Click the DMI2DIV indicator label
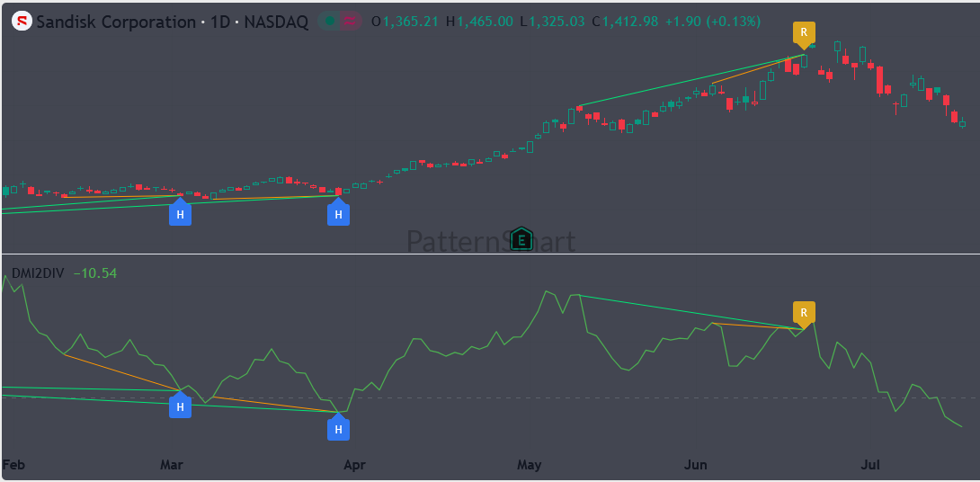The width and height of the screenshot is (980, 482). pos(38,273)
